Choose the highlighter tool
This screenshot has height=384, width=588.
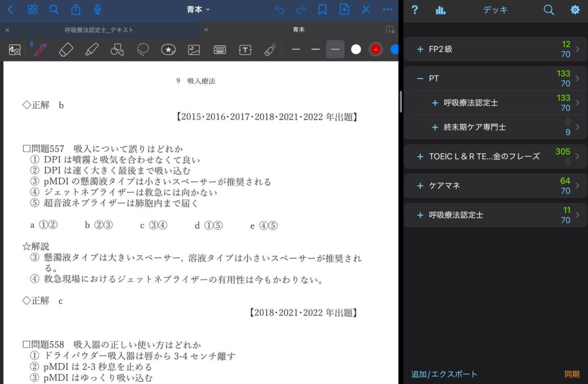tap(92, 50)
